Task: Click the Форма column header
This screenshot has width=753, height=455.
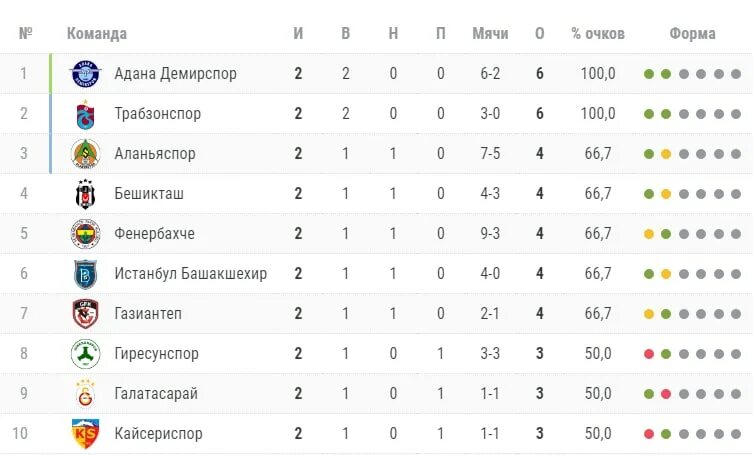Action: pyautogui.click(x=692, y=33)
